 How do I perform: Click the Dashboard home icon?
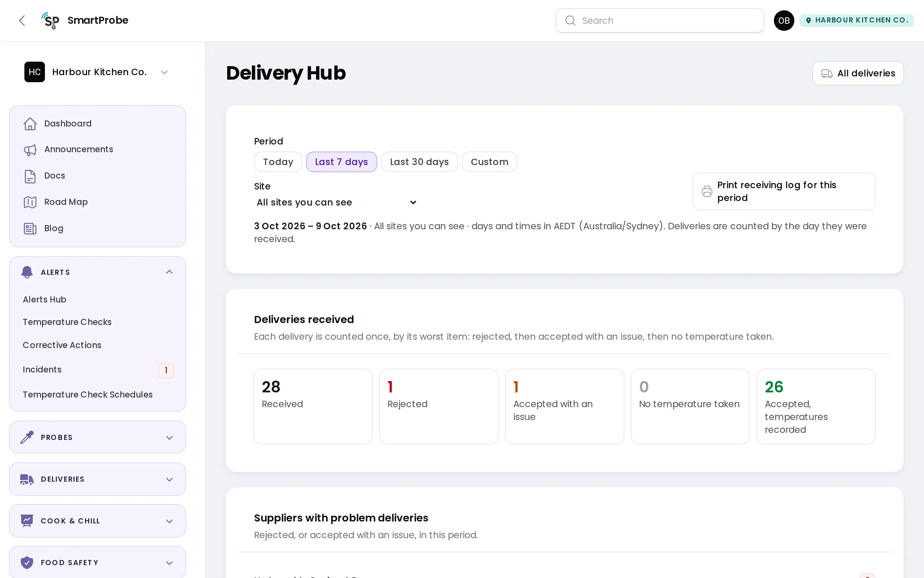point(30,124)
